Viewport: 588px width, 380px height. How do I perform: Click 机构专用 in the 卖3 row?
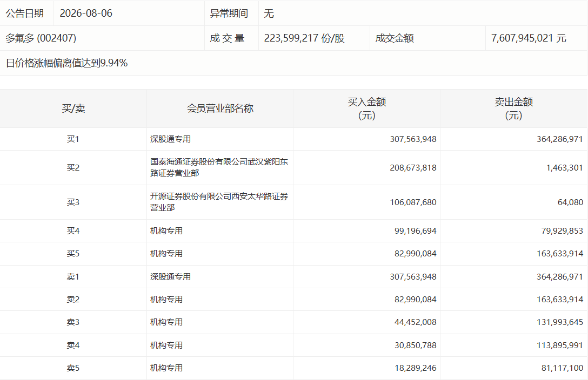coord(166,322)
